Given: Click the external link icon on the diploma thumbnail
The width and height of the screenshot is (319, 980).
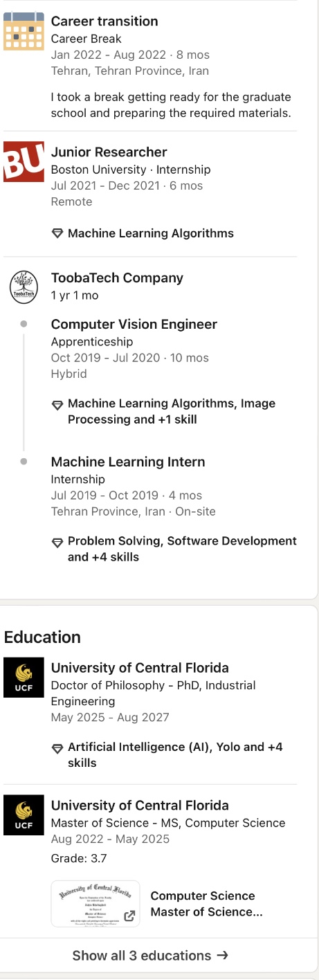Looking at the screenshot, I should point(129,916).
